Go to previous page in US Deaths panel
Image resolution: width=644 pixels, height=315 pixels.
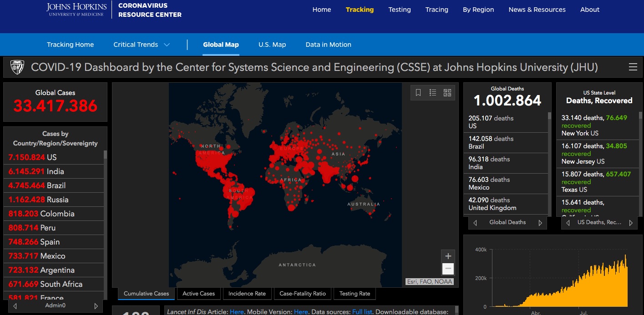[568, 223]
